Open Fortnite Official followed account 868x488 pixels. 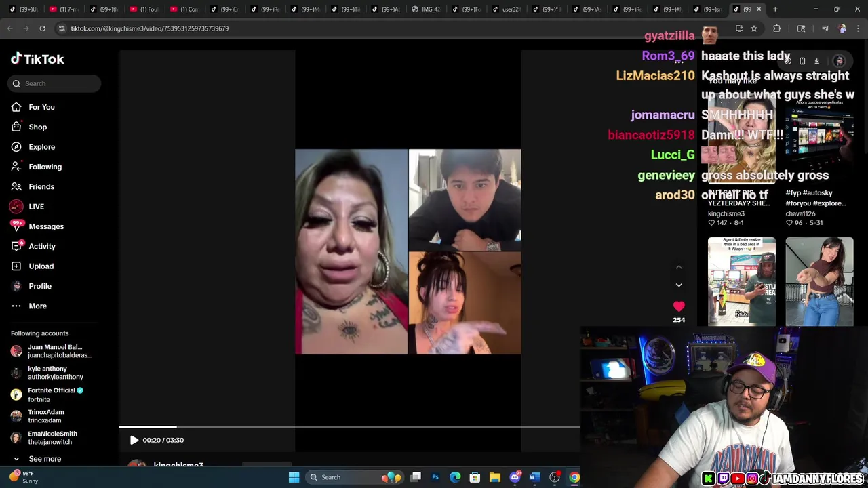53,394
